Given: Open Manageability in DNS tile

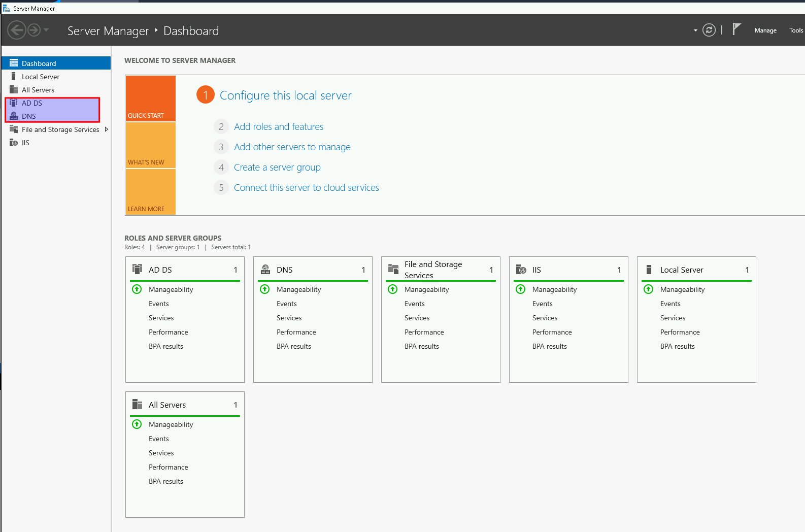Looking at the screenshot, I should click(299, 289).
